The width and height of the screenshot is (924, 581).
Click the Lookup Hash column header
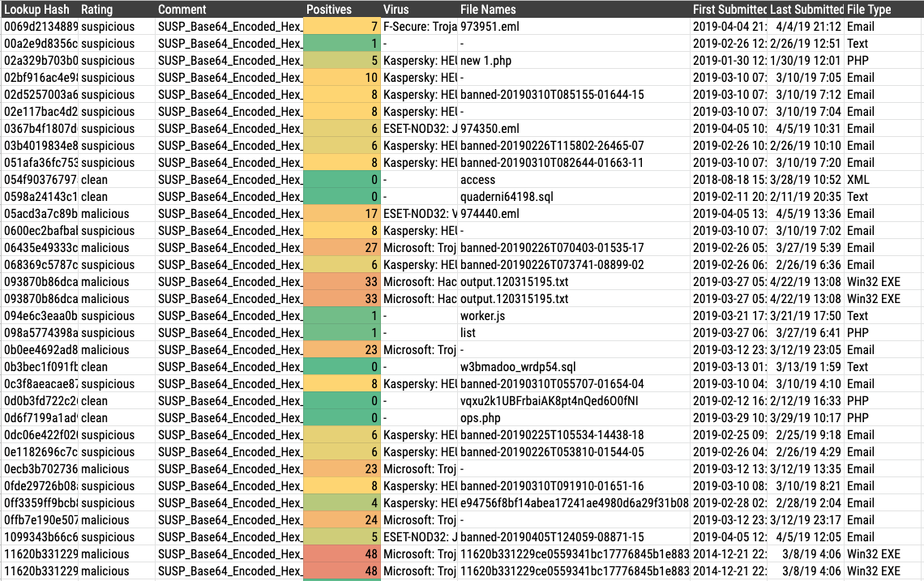click(39, 10)
